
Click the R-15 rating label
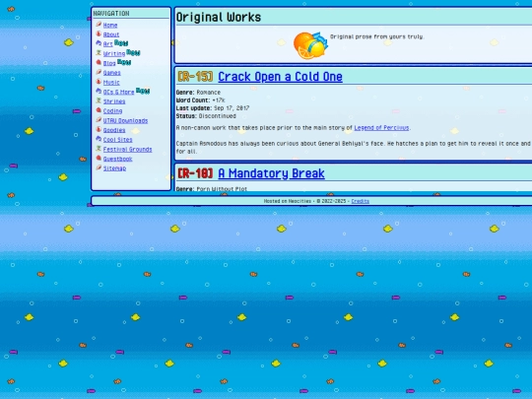coord(195,77)
